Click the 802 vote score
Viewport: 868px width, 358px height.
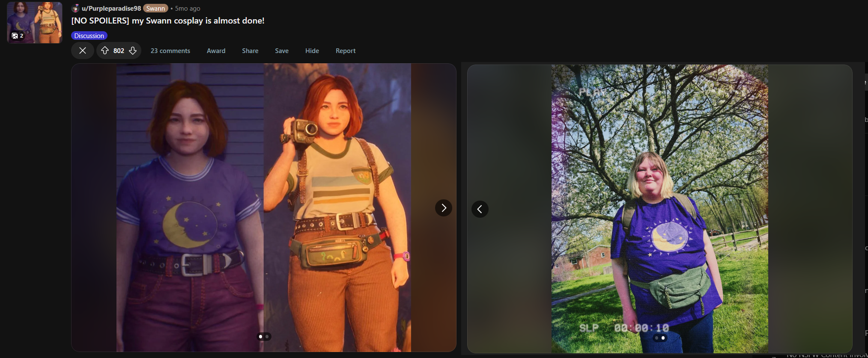point(119,50)
